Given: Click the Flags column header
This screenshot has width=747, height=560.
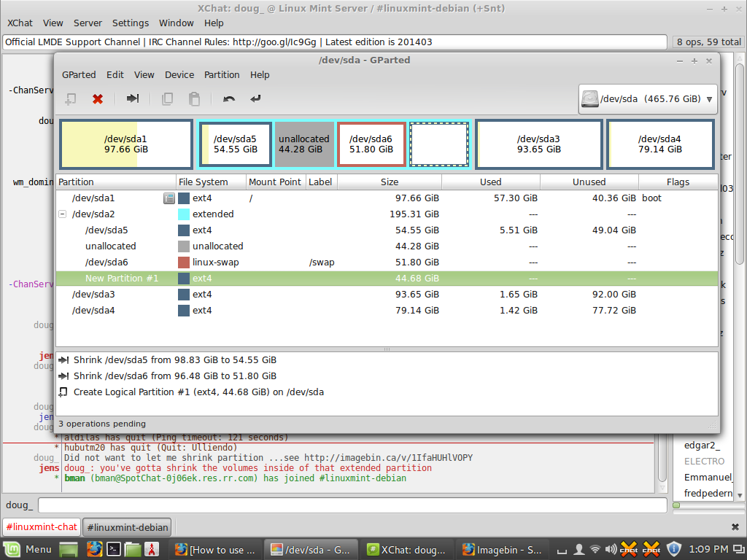Looking at the screenshot, I should [x=678, y=182].
